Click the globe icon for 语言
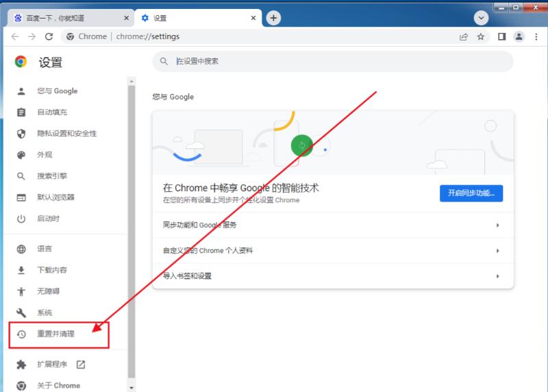Viewport: 548px width, 392px height. click(x=21, y=249)
